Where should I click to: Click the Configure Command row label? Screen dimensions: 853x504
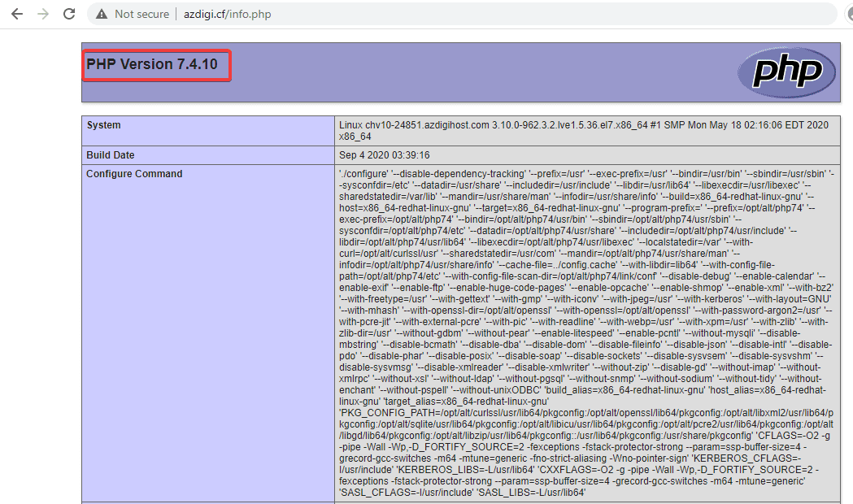pos(134,174)
